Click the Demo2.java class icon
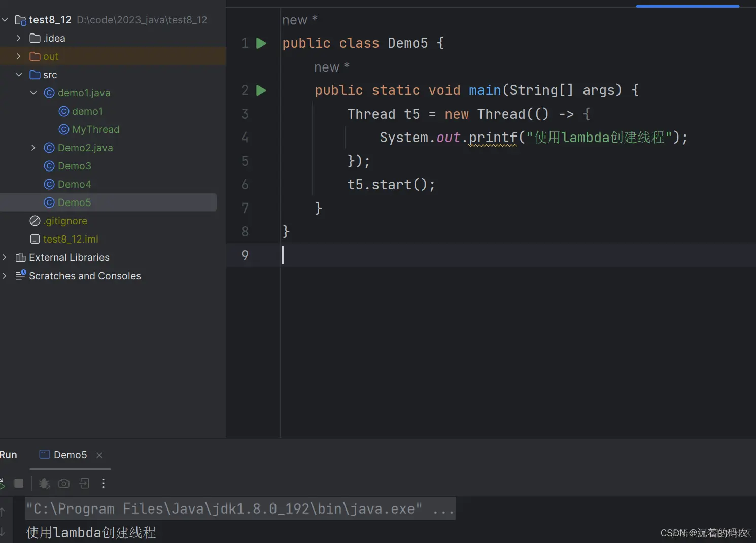Viewport: 756px width, 543px height. [49, 148]
